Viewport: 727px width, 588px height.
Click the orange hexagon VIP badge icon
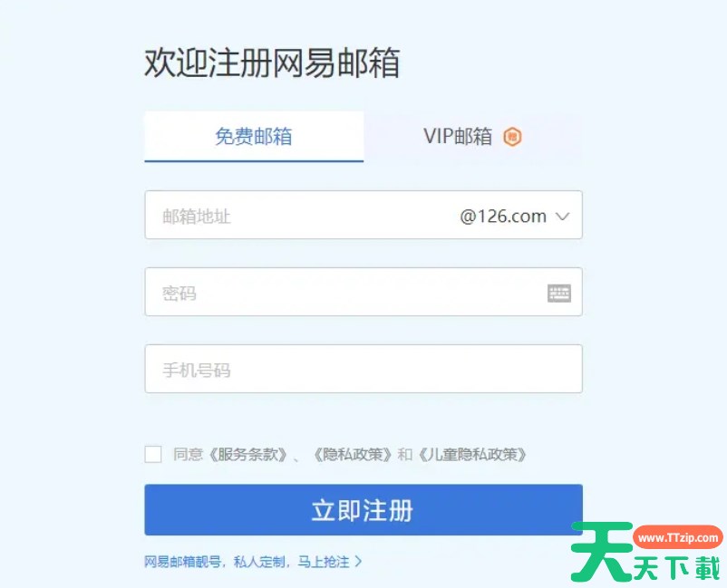coord(512,137)
